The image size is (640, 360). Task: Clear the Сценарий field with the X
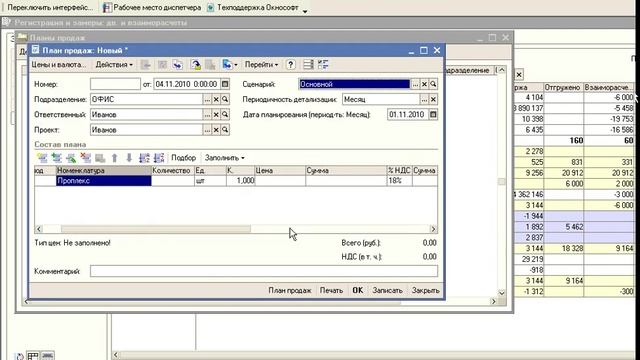424,84
